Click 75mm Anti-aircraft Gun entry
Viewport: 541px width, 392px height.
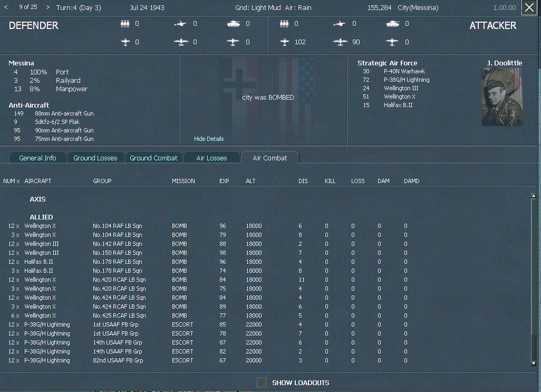[x=64, y=139]
